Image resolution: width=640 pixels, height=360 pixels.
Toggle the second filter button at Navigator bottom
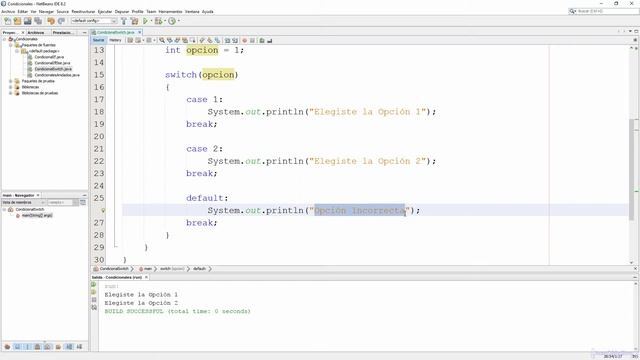click(18, 347)
